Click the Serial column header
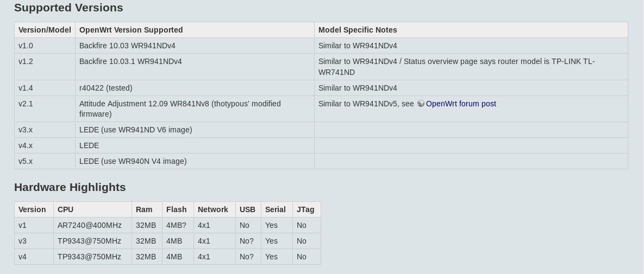Screen dimensions: 644x274 click(x=277, y=209)
